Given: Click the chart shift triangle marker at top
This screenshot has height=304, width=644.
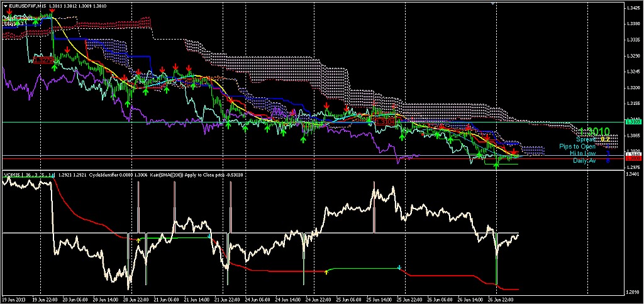Looking at the screenshot, I should click(494, 4).
